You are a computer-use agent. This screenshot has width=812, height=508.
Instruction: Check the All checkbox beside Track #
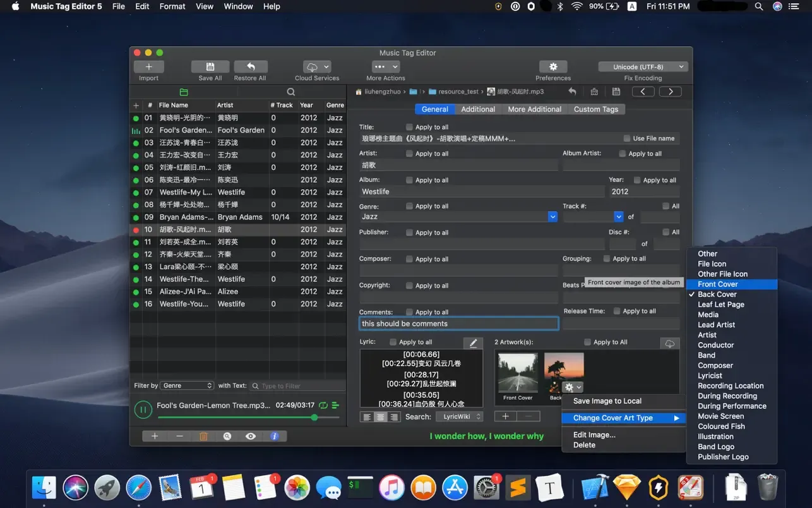[x=665, y=205]
